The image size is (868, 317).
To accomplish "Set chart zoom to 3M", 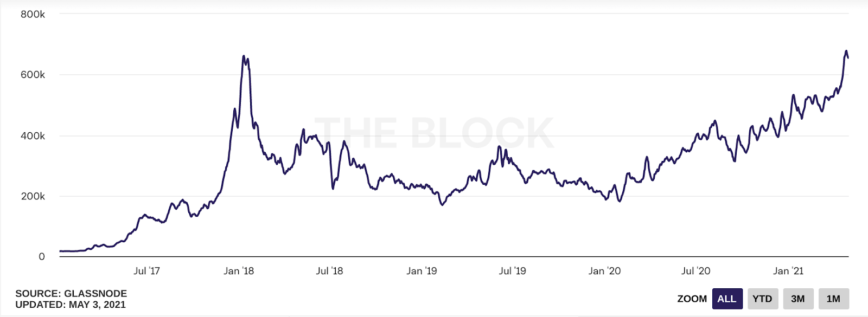I will pos(797,299).
